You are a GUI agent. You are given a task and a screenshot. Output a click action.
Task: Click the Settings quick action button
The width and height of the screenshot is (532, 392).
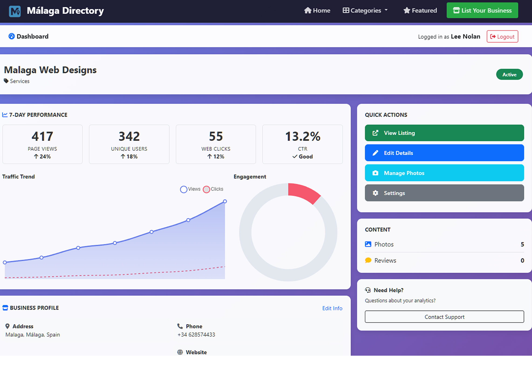point(444,193)
